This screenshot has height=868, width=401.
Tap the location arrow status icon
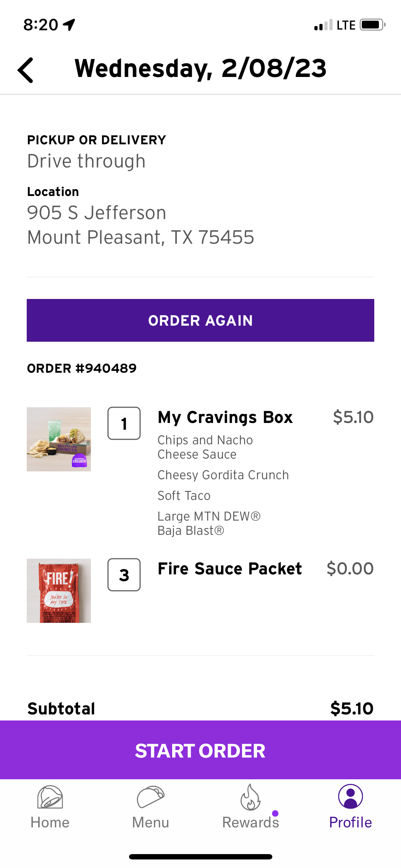69,25
